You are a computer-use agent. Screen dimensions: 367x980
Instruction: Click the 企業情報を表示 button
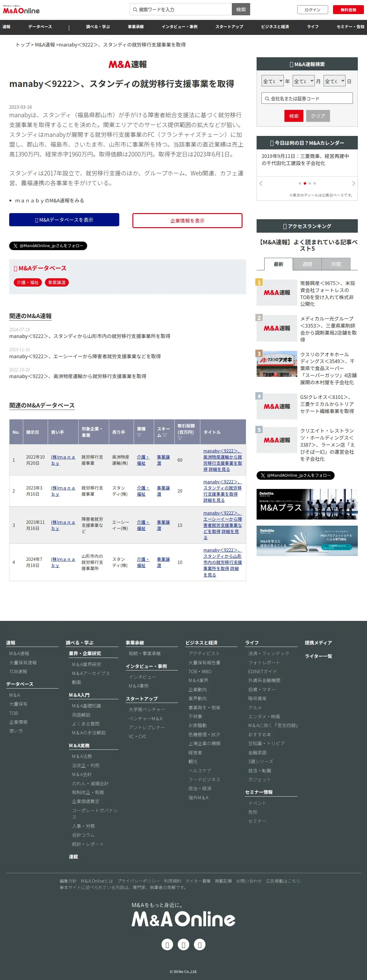point(187,221)
